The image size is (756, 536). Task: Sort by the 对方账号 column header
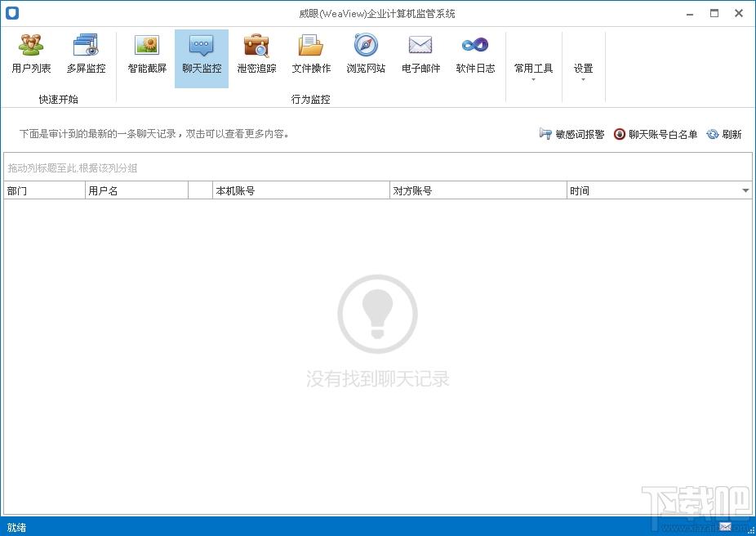click(x=478, y=191)
